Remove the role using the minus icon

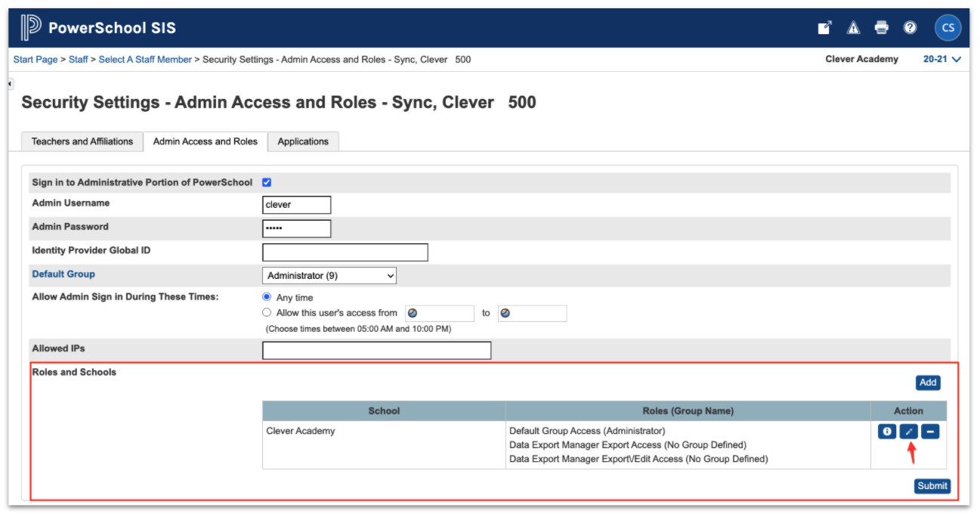[x=930, y=431]
